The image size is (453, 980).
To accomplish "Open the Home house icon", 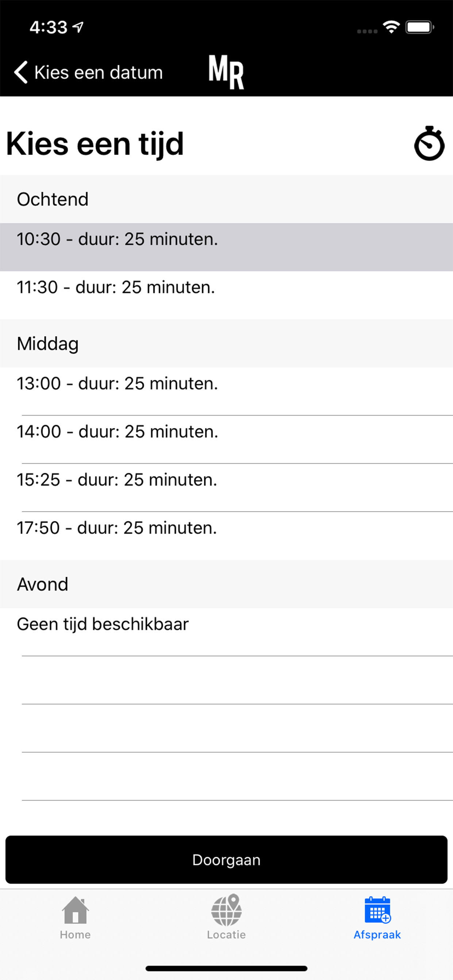I will click(x=75, y=910).
